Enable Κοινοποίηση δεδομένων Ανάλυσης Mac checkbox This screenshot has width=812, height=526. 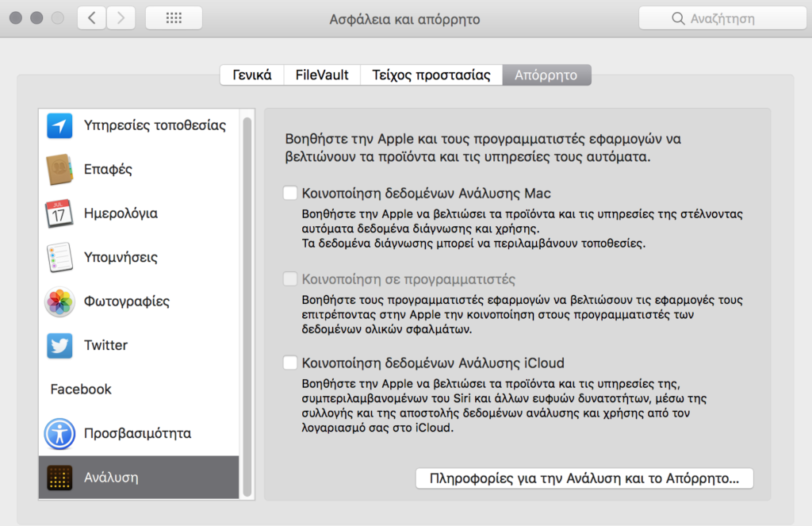[x=290, y=193]
